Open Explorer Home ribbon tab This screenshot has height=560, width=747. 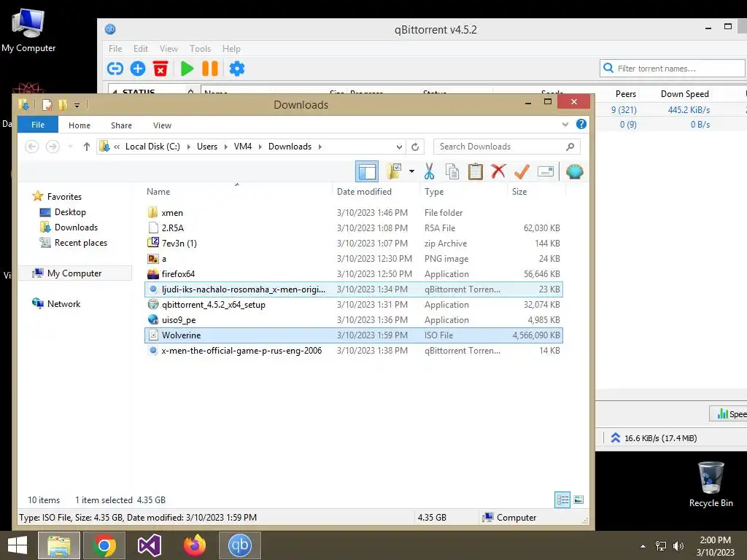pyautogui.click(x=79, y=125)
